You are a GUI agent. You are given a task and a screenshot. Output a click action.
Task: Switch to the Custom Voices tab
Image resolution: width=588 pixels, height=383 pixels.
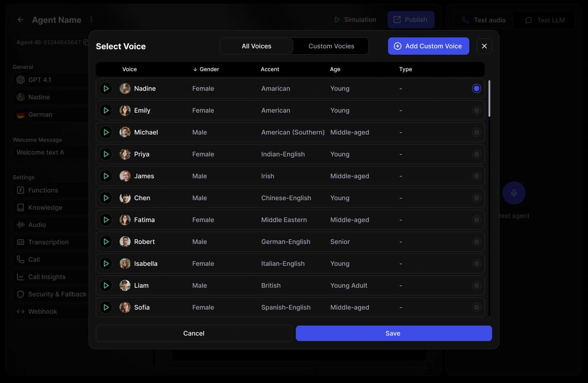tap(331, 46)
